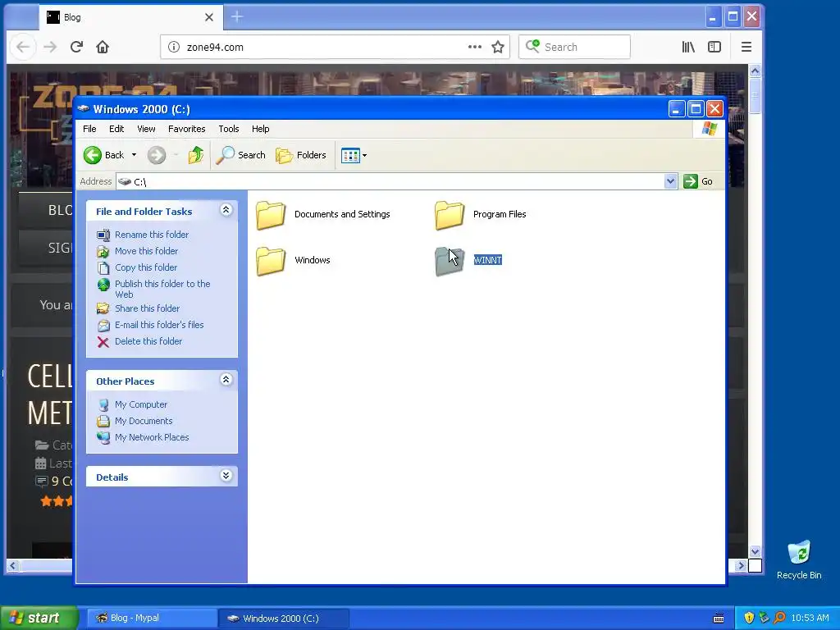Open the Explorer Back history dropdown arrow

pos(134,155)
